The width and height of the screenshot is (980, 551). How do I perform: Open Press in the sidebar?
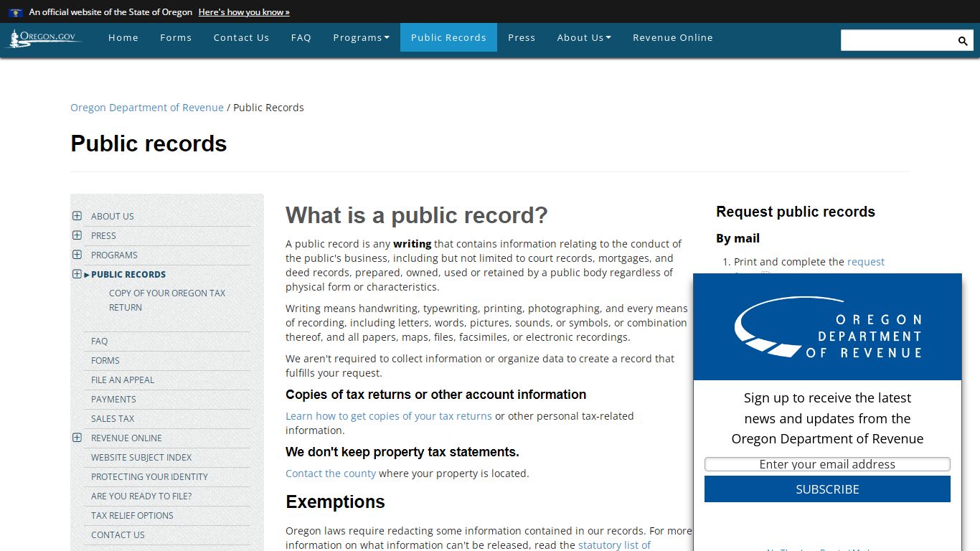103,235
